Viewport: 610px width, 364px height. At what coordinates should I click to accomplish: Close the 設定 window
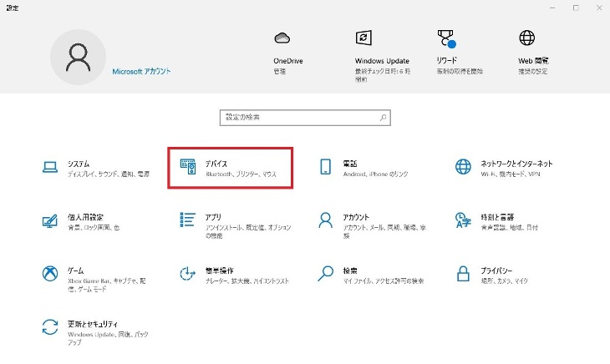click(x=599, y=8)
